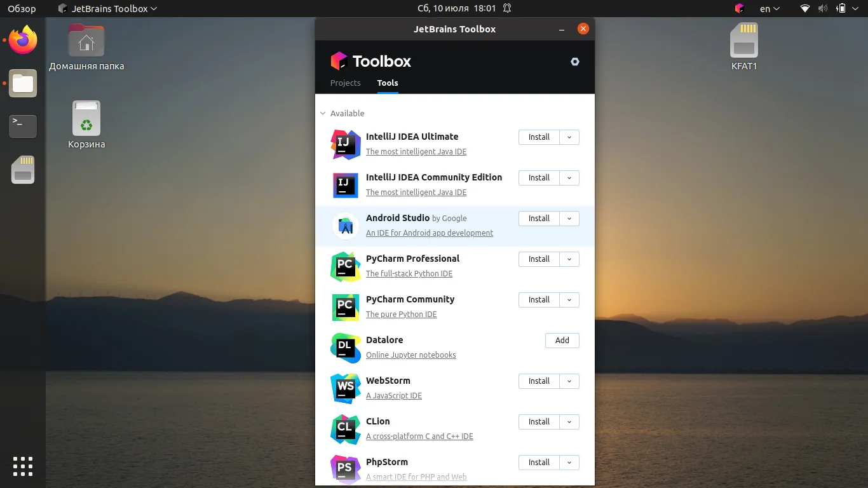Open install options dropdown for PhpStorm
The height and width of the screenshot is (488, 868).
click(569, 463)
